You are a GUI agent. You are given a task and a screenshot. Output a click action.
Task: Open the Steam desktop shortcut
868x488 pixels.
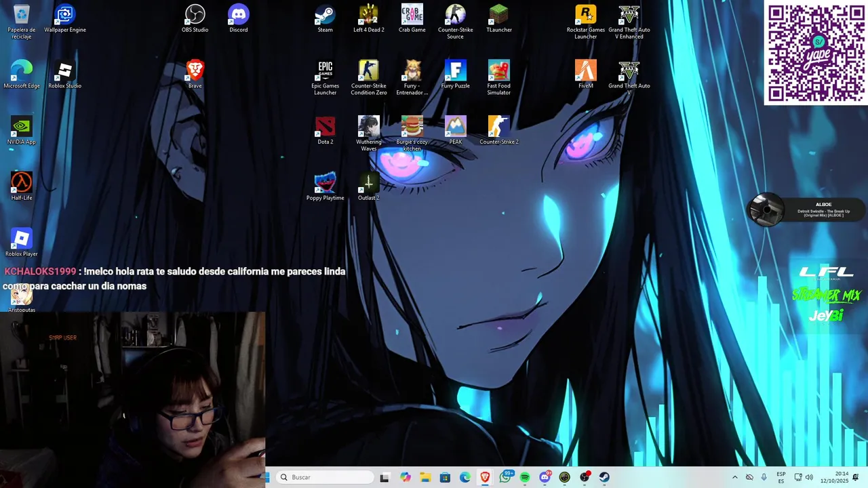[x=325, y=19]
